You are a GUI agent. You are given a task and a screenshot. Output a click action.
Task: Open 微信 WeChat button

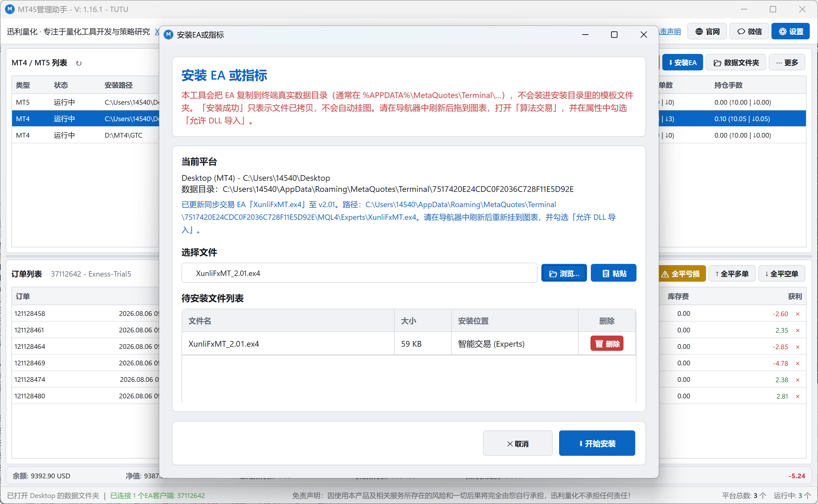[x=749, y=31]
